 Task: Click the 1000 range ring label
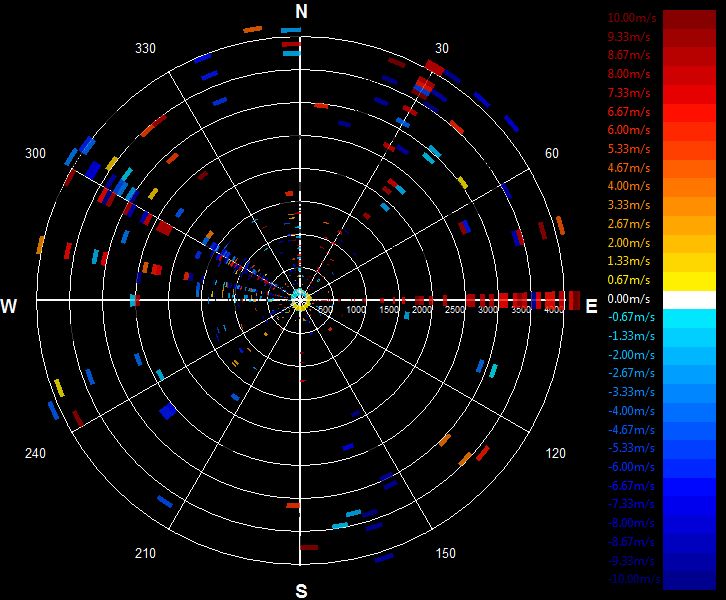point(356,310)
